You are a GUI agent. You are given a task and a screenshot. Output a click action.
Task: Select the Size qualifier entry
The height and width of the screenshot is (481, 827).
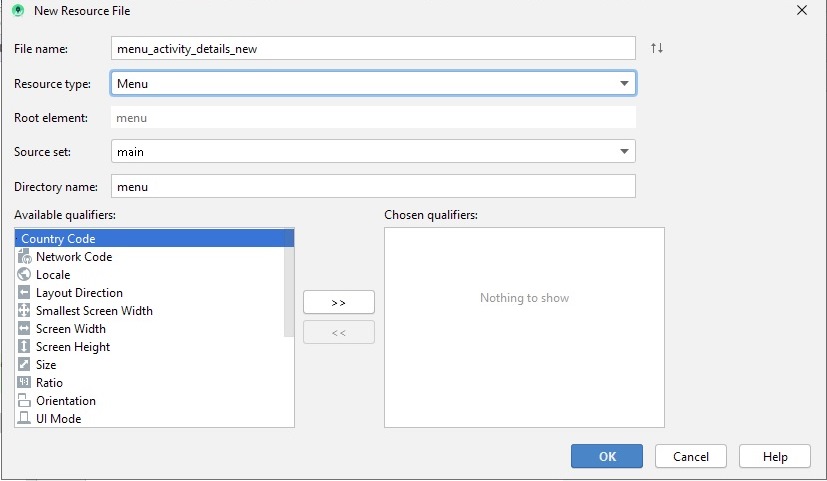[46, 365]
